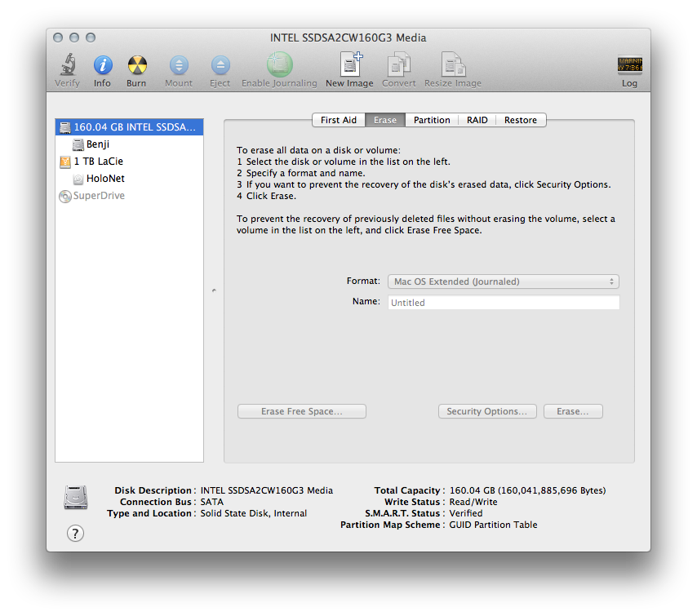
Task: Click the S.M.A.R.T. Status Verified value
Action: (x=465, y=513)
